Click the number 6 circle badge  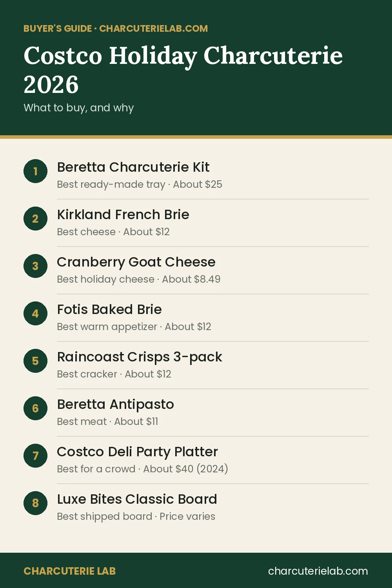tap(35, 408)
